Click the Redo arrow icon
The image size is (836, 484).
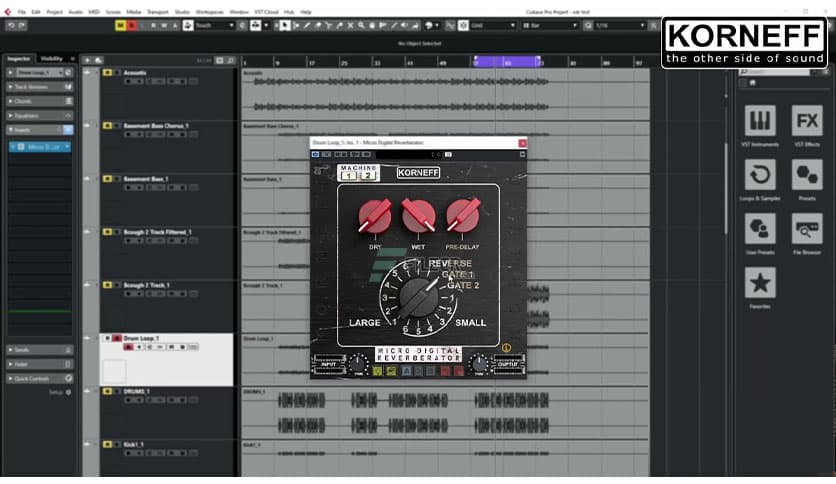tap(21, 25)
